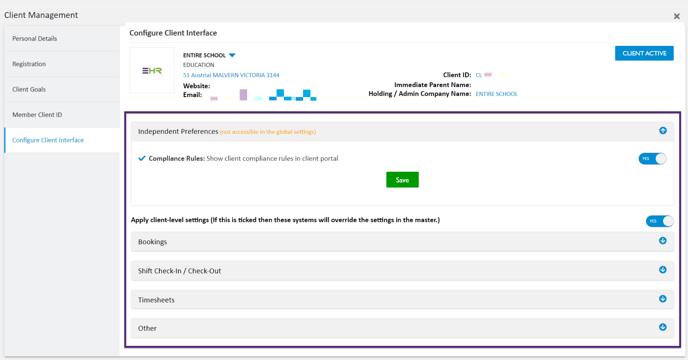Open the ENTIRE SCHOOL dropdown arrow
The image size is (688, 360).
[x=232, y=55]
